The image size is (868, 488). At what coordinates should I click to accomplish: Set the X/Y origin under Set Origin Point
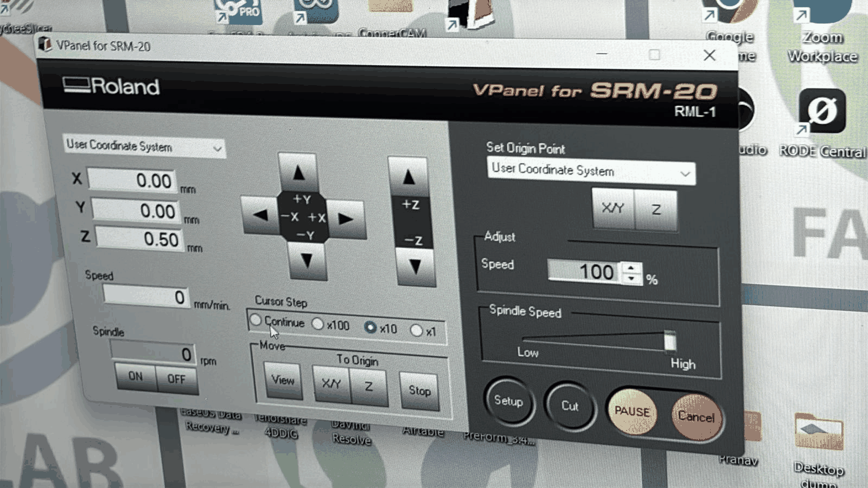coord(613,208)
